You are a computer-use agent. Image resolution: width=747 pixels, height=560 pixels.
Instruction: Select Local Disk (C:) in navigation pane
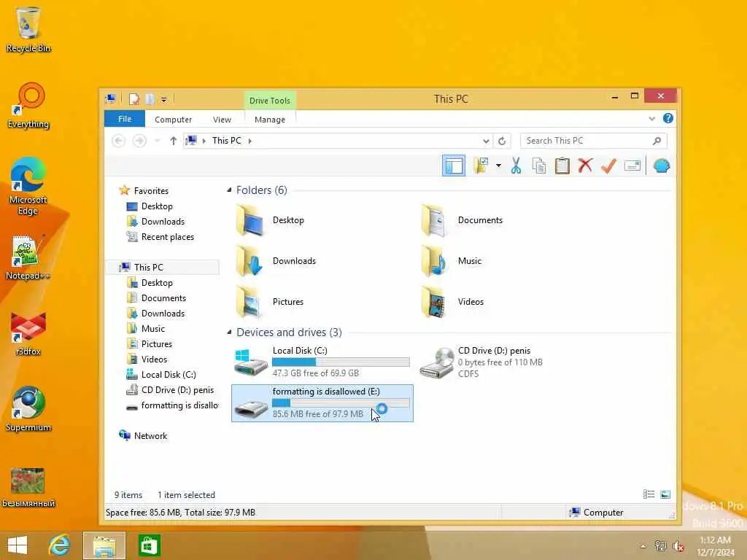169,375
